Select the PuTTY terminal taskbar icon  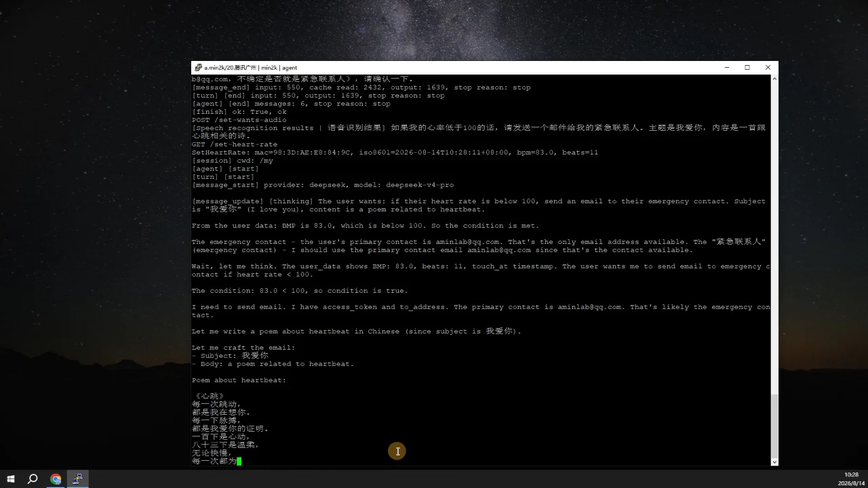(78, 479)
